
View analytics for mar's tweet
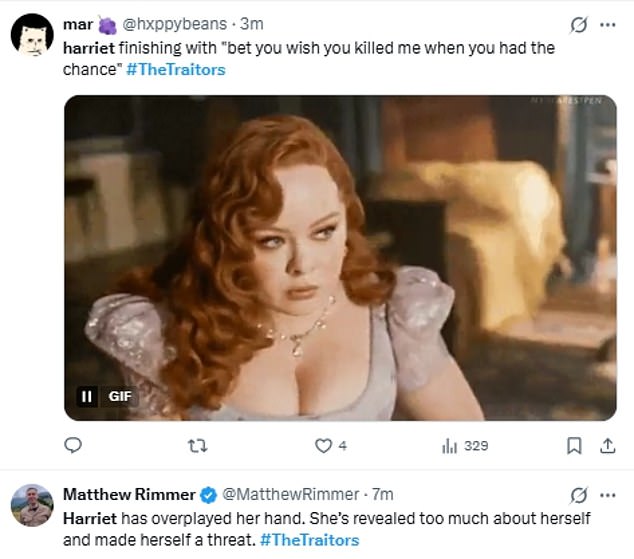(x=450, y=445)
